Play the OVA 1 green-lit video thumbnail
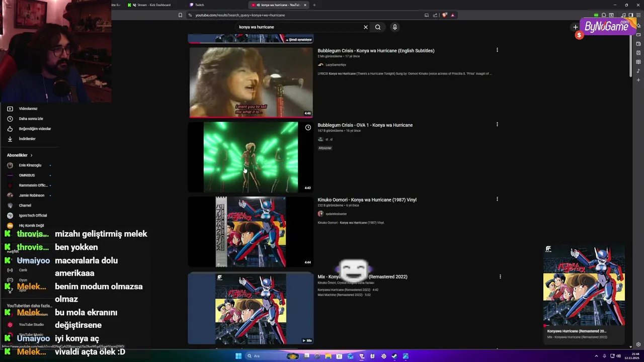 tap(251, 157)
